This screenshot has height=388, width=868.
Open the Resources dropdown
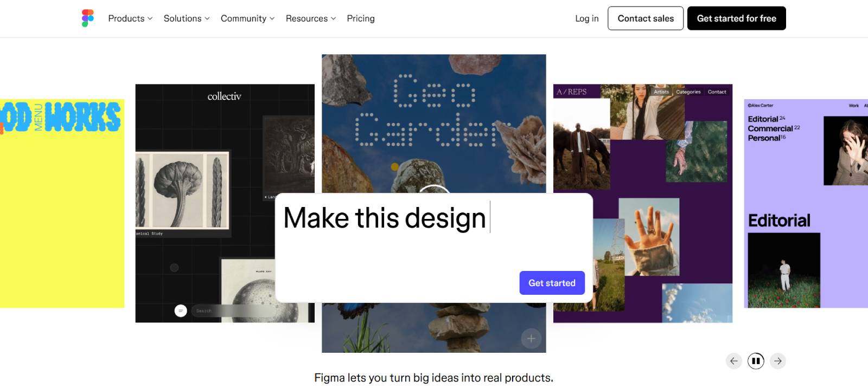tap(311, 18)
